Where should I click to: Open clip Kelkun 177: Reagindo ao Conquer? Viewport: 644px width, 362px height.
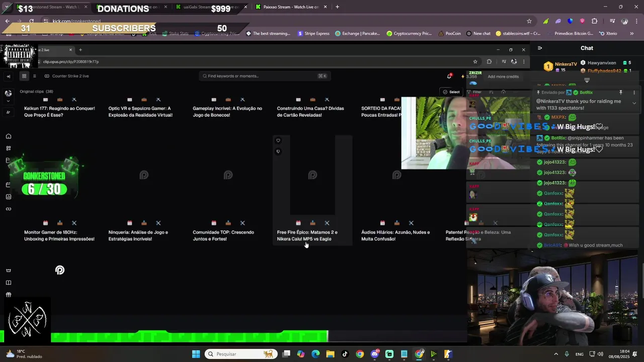tap(59, 112)
